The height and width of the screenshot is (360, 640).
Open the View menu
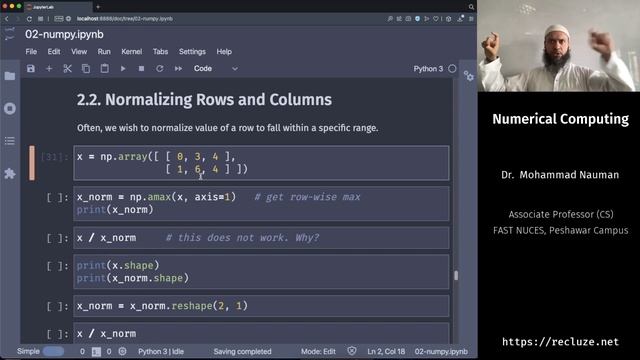[79, 52]
